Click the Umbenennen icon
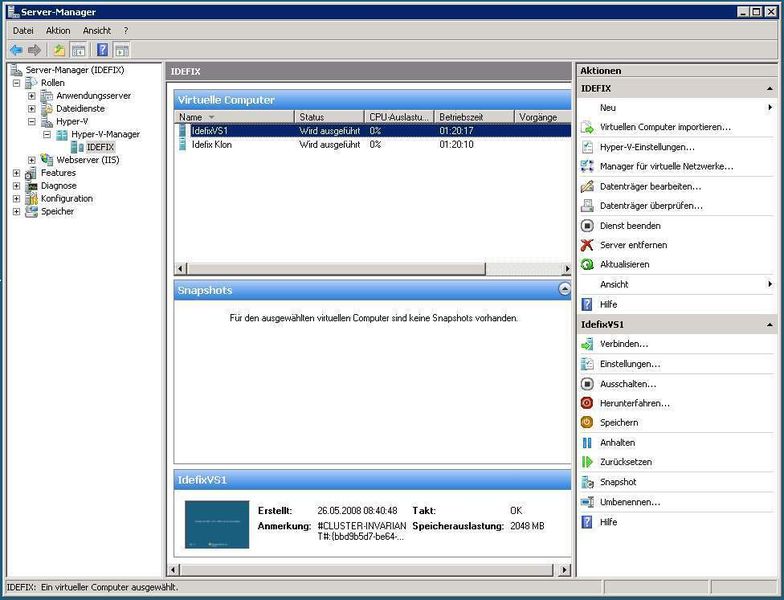Viewport: 784px width, 600px height. pyautogui.click(x=587, y=502)
